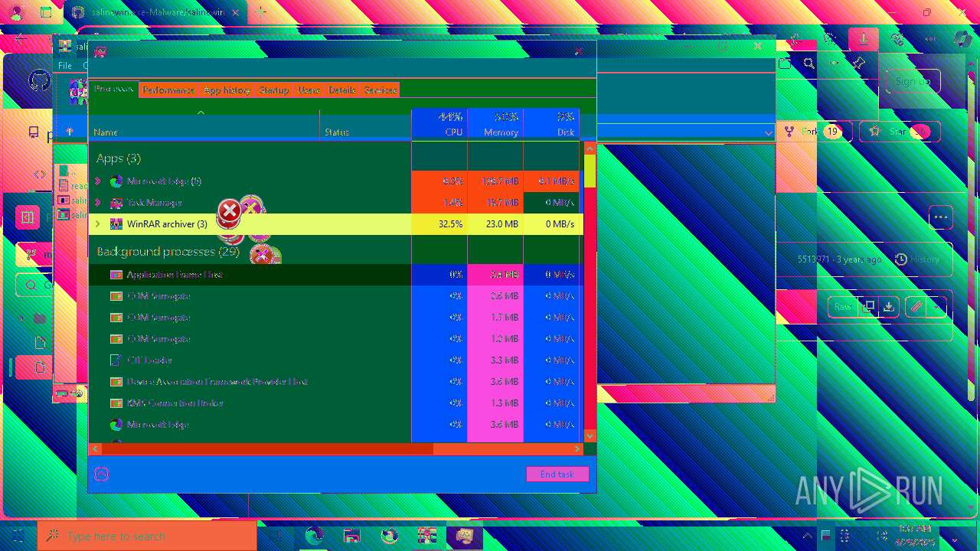Open File Explorer from the taskbar
This screenshot has width=980, height=551.
[x=351, y=536]
